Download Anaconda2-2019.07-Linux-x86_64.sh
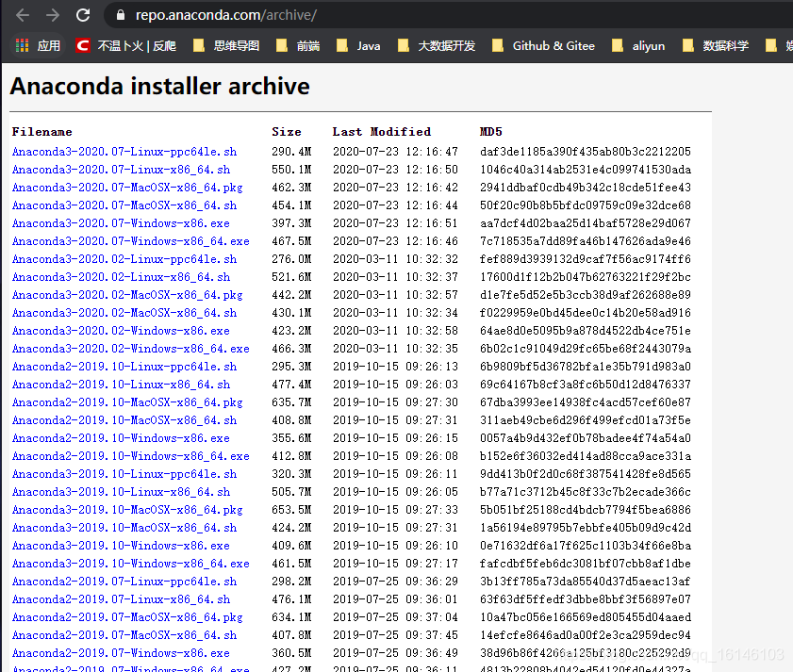 tap(122, 599)
